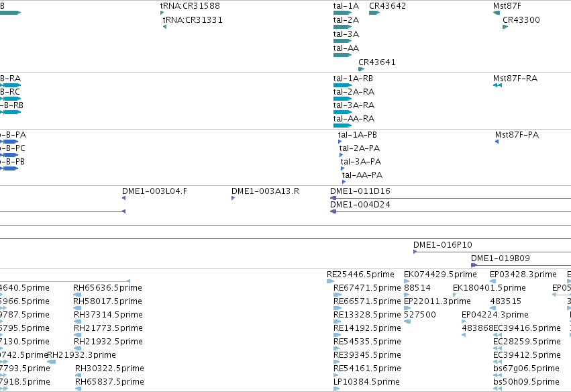Select the RH30322.5prime EST label
Screen dimensions: 571x392
(x=109, y=369)
